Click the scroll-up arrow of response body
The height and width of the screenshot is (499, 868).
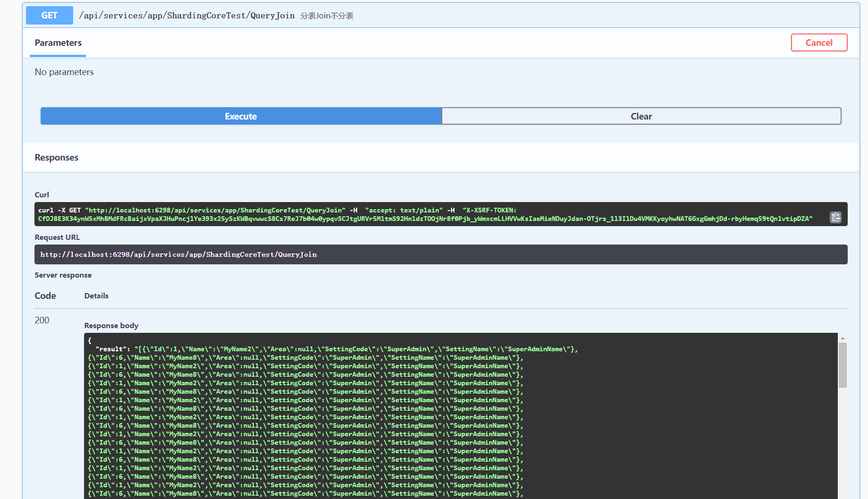pyautogui.click(x=843, y=338)
